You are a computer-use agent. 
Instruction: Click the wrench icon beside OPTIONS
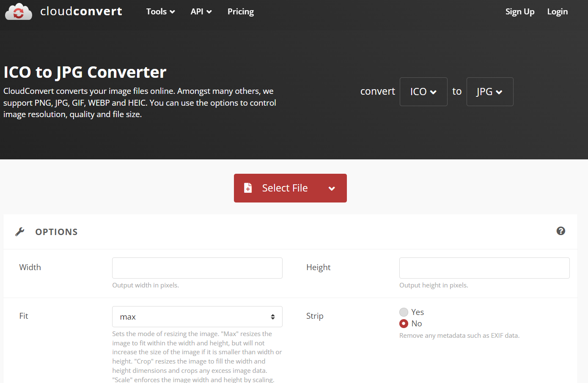20,232
